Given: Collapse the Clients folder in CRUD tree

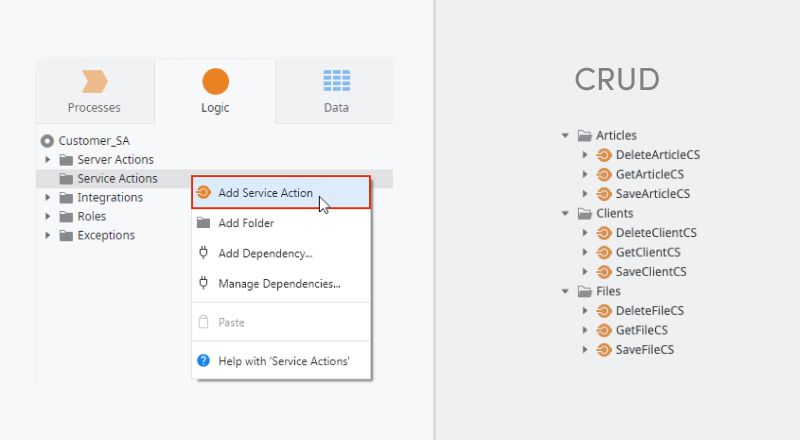Looking at the screenshot, I should coord(565,213).
